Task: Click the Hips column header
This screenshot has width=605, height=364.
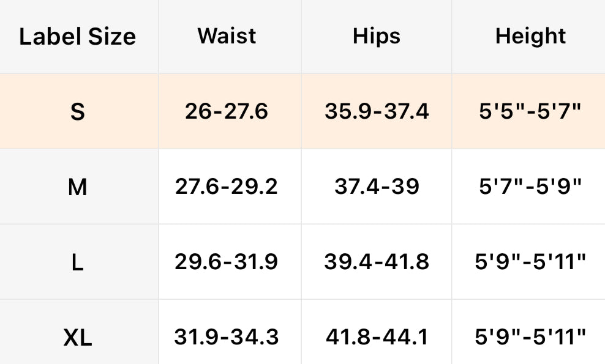Action: [377, 36]
